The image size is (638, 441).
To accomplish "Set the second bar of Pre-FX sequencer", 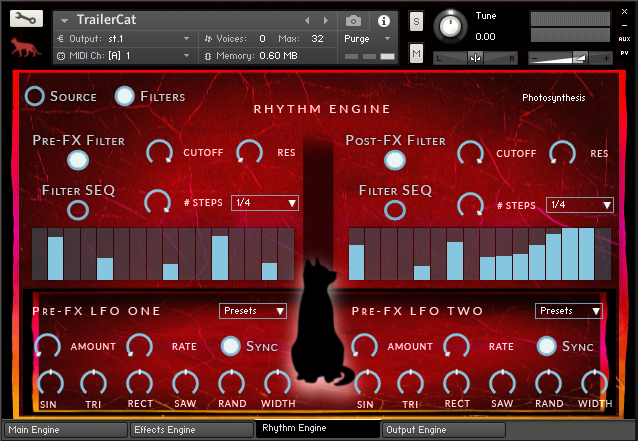I will [55, 254].
